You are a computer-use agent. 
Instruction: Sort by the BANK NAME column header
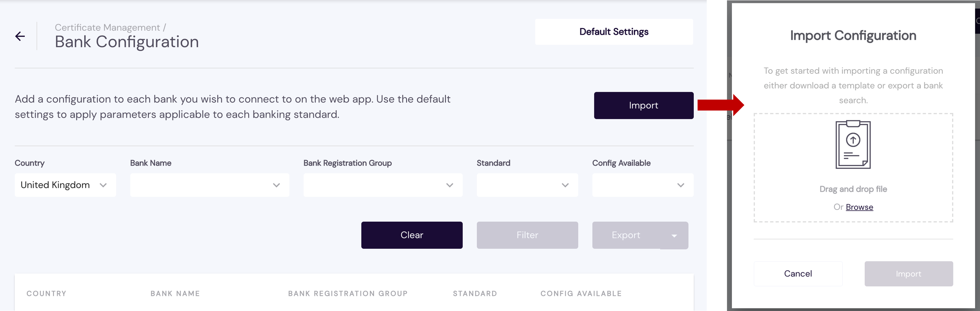[x=175, y=293]
